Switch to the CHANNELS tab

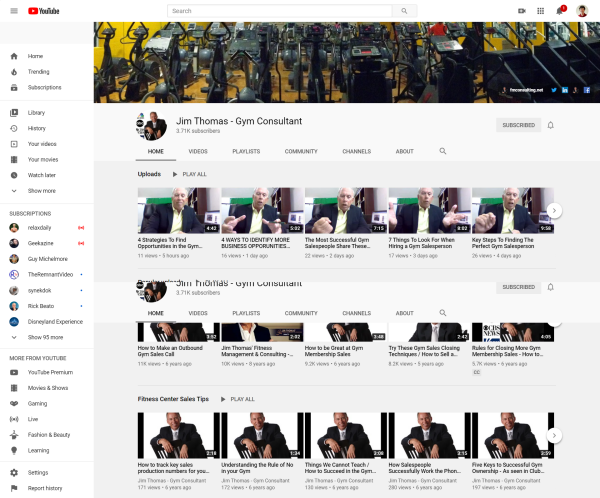pos(357,152)
